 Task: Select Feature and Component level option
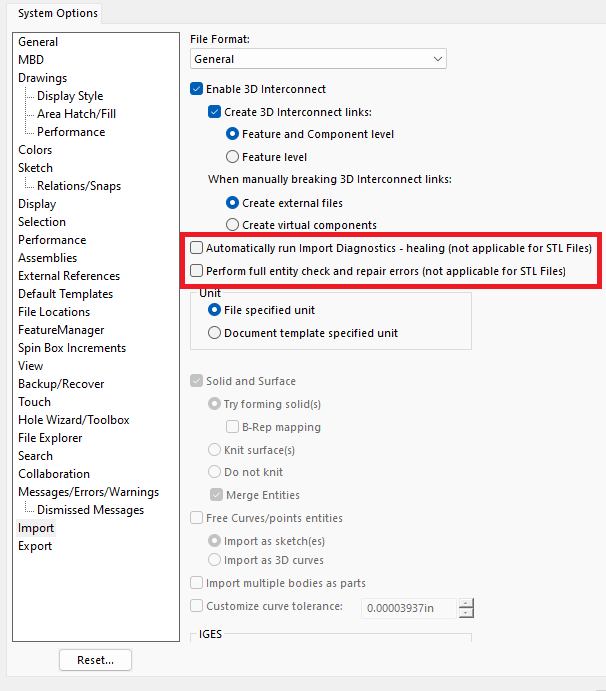pos(232,134)
